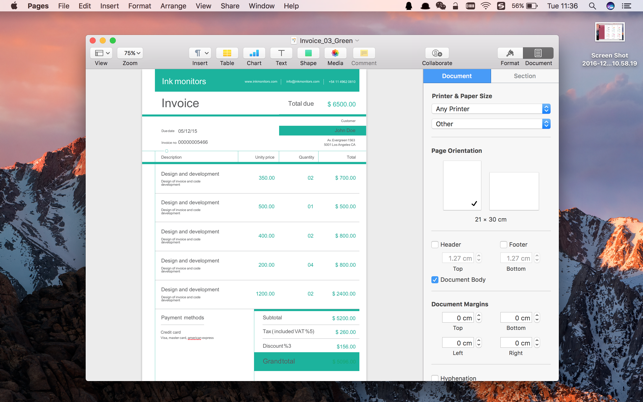Click the Right document margin field
The height and width of the screenshot is (402, 643).
pyautogui.click(x=516, y=343)
